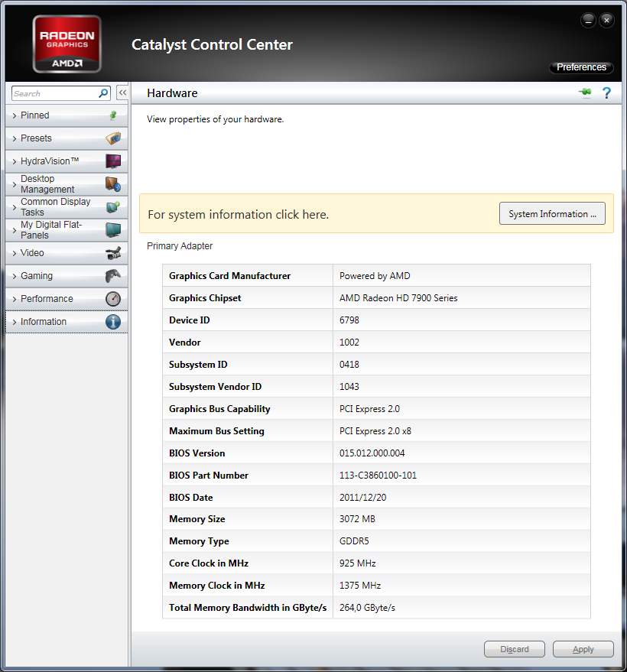Viewport: 627px width, 672px height.
Task: Click the Performance gauge icon
Action: coord(113,299)
